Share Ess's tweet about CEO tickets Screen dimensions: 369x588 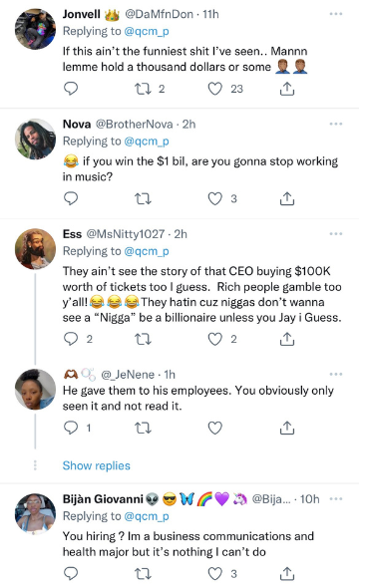287,339
